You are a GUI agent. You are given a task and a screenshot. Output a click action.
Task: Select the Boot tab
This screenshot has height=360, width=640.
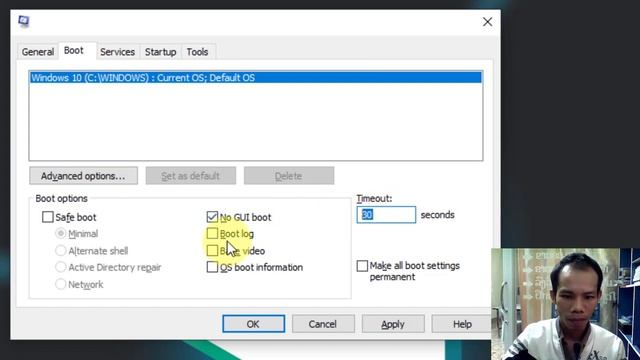click(74, 51)
